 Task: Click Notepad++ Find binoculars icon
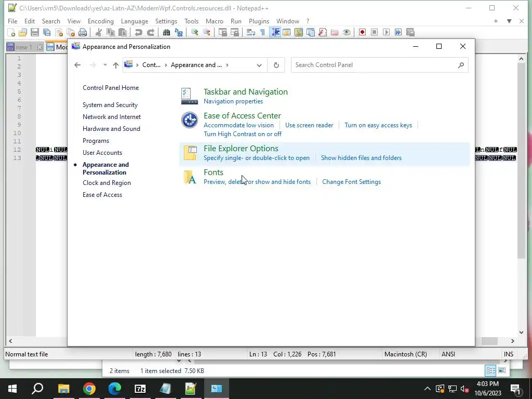pyautogui.click(x=166, y=32)
